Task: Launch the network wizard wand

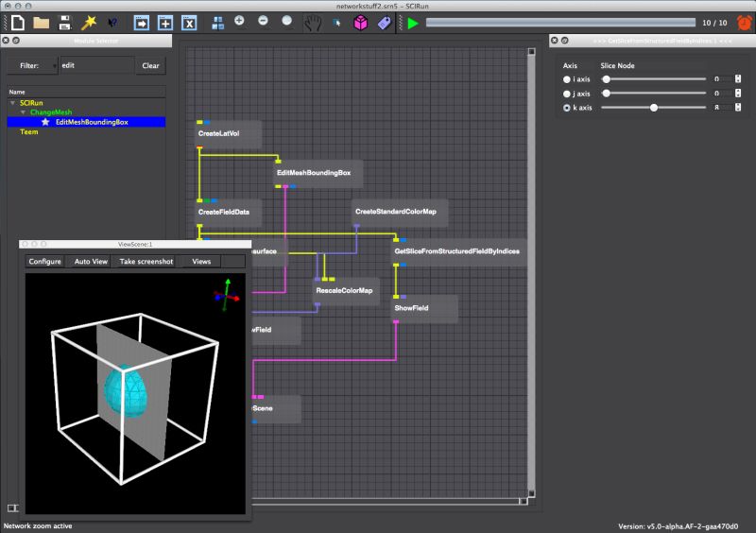Action: [x=89, y=23]
